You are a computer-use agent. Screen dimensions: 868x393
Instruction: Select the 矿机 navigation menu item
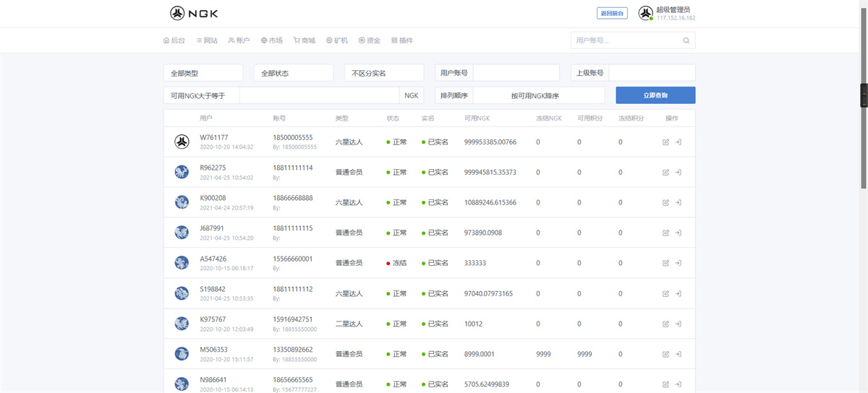[337, 40]
